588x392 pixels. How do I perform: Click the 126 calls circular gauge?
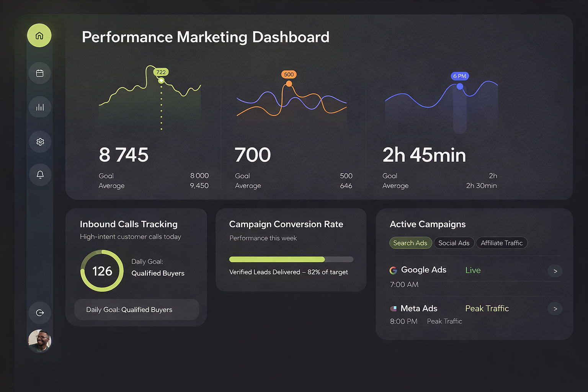tap(102, 271)
